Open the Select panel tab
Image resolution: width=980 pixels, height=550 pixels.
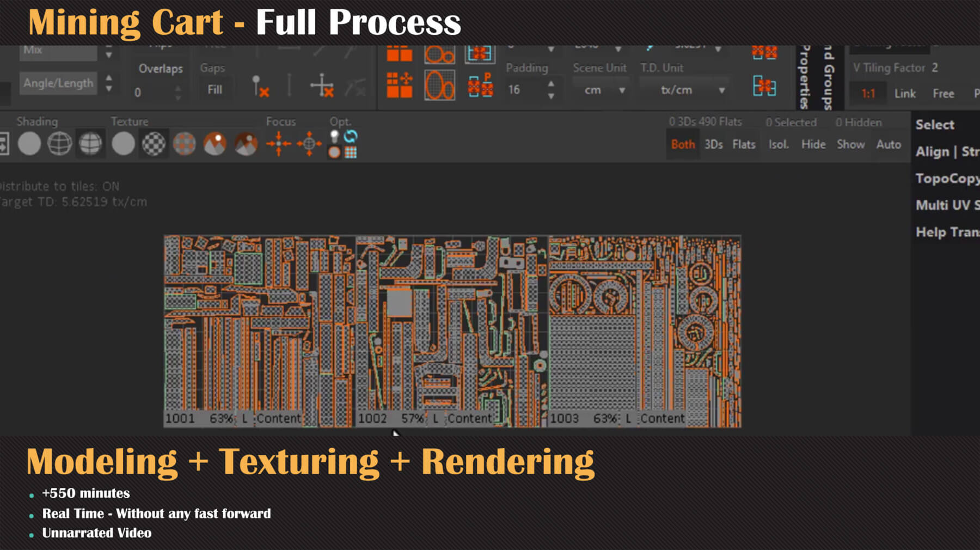(x=935, y=125)
